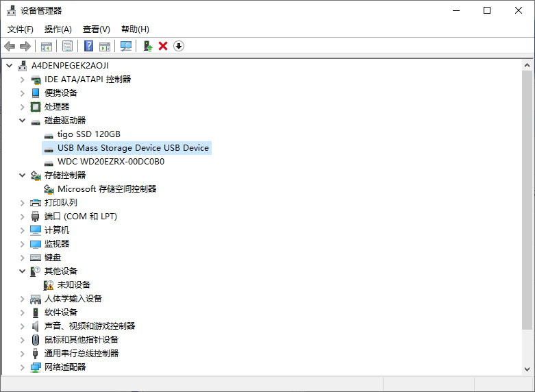Click the 键盘 keyboard icon
The width and height of the screenshot is (535, 392).
(x=36, y=258)
